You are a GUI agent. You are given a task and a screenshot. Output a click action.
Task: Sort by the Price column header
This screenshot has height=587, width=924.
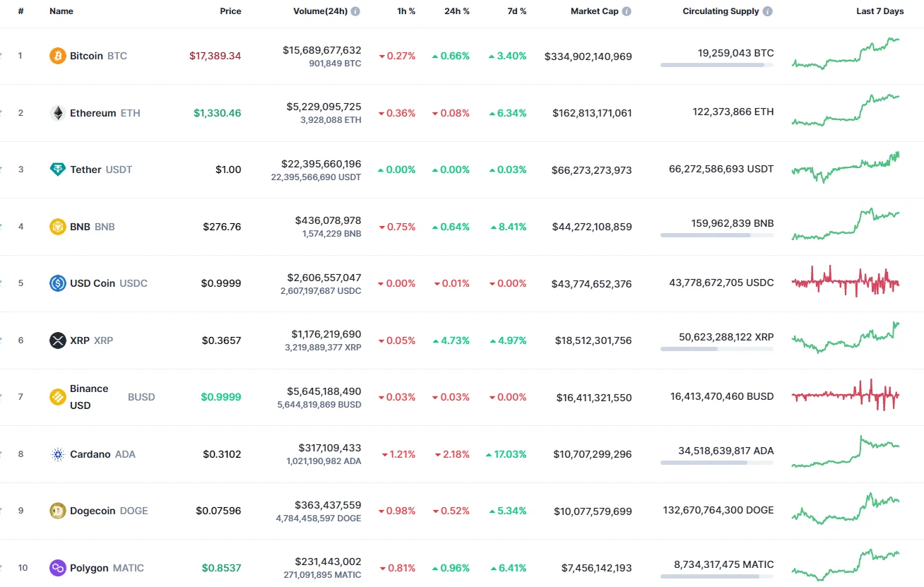230,11
